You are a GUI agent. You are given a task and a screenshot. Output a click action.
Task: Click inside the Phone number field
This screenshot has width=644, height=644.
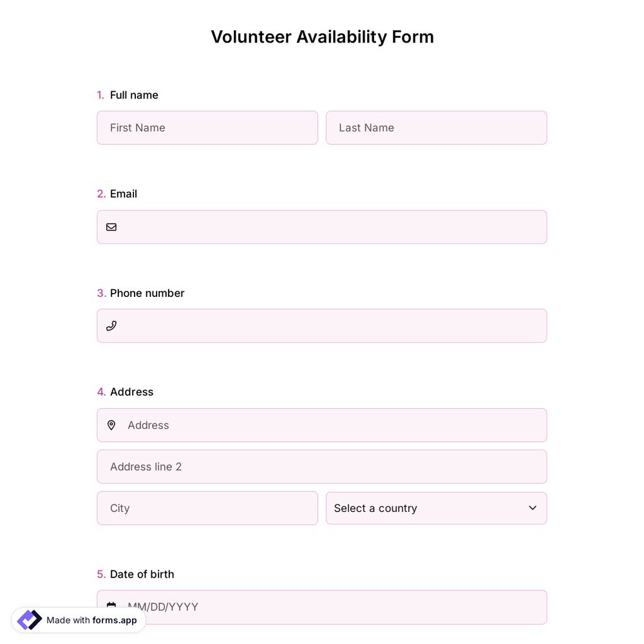point(322,325)
